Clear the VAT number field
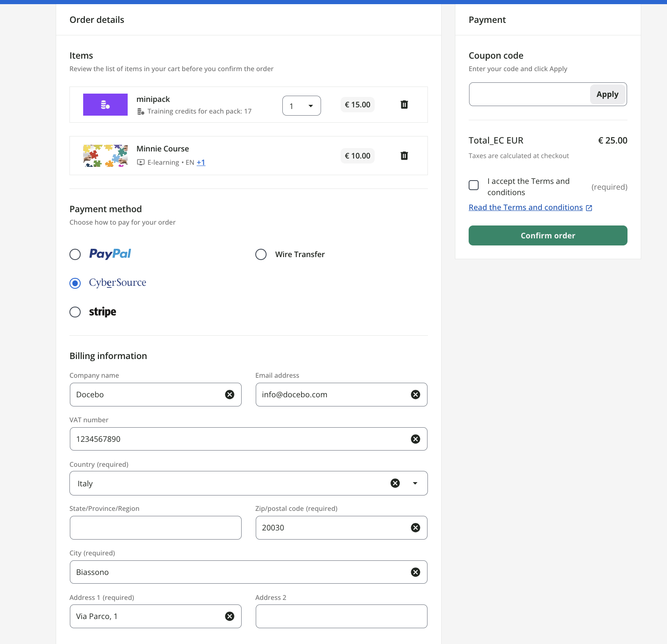 click(x=415, y=439)
